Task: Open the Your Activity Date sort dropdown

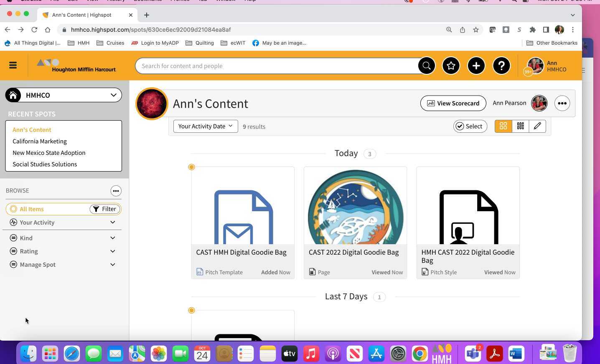Action: click(x=205, y=126)
